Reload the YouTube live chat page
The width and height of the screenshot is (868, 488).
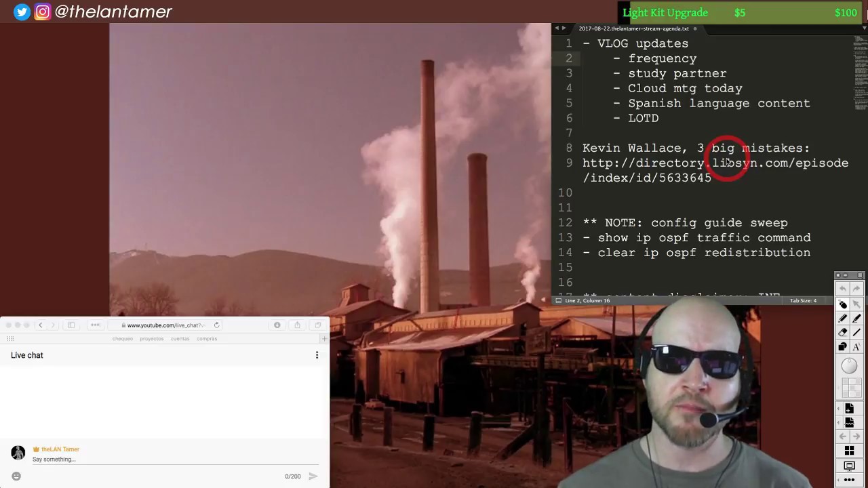coord(216,325)
